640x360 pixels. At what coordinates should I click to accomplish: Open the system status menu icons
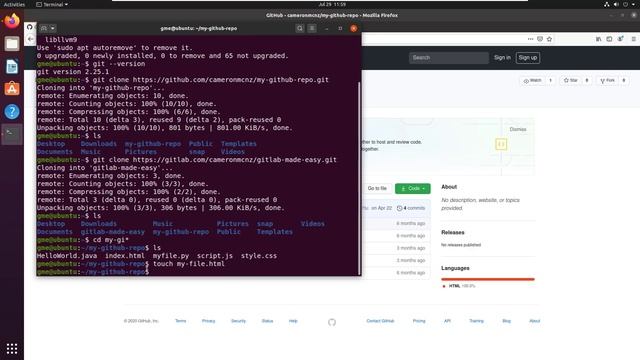(620, 4)
